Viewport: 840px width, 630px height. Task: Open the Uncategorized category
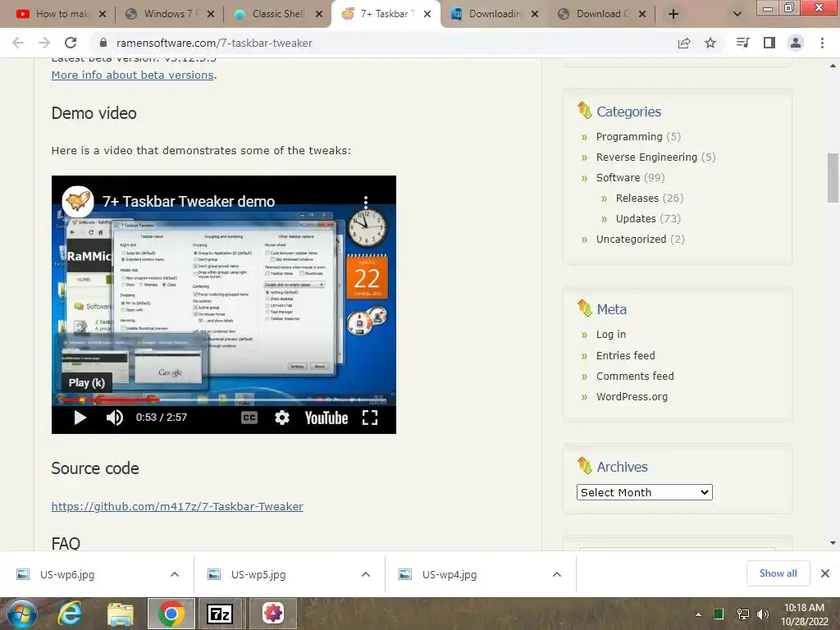coord(631,239)
